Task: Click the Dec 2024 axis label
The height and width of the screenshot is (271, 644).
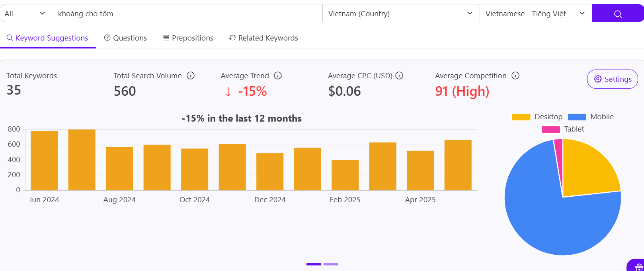Action: coord(270,200)
